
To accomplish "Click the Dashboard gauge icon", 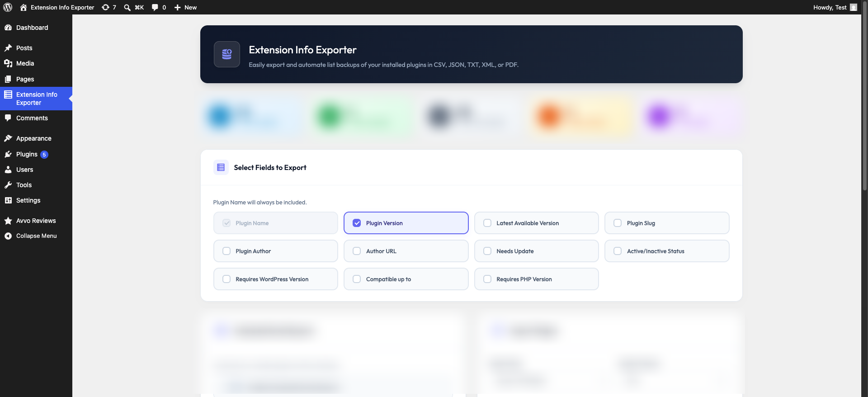I will pyautogui.click(x=8, y=28).
